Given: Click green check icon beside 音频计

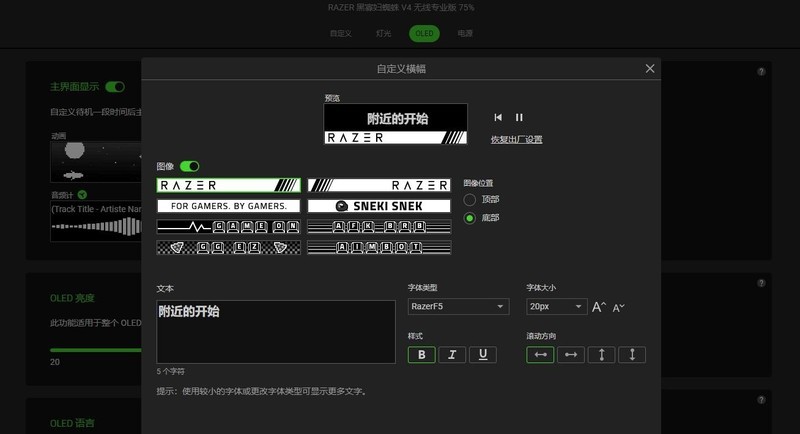Looking at the screenshot, I should coord(82,195).
